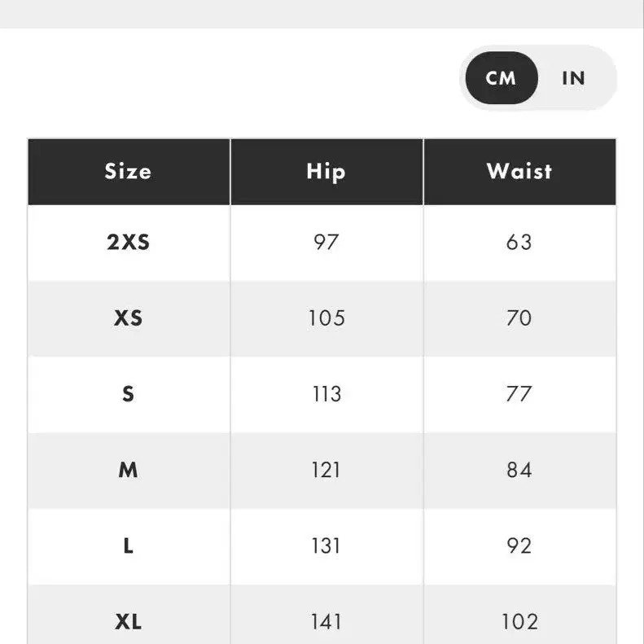Select the 2XS size row label
644x644 pixels.
click(128, 242)
